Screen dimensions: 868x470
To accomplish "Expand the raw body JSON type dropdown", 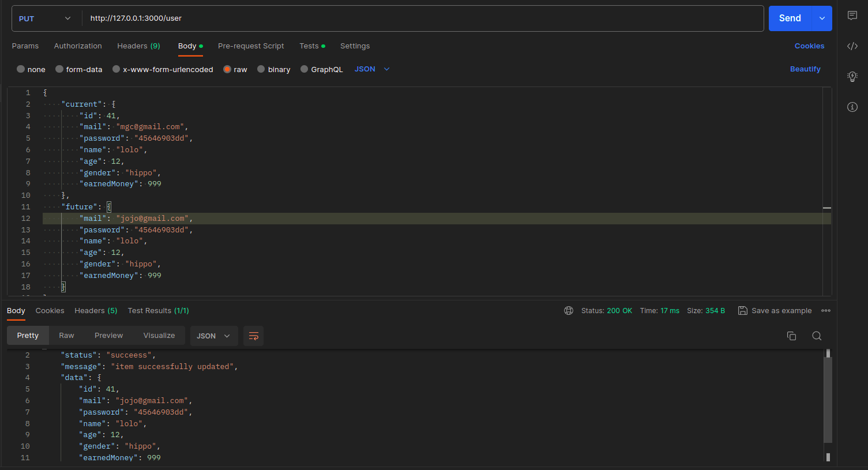I will pyautogui.click(x=373, y=69).
